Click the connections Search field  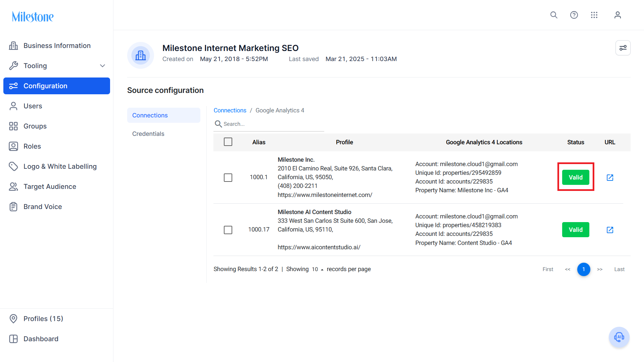point(269,124)
